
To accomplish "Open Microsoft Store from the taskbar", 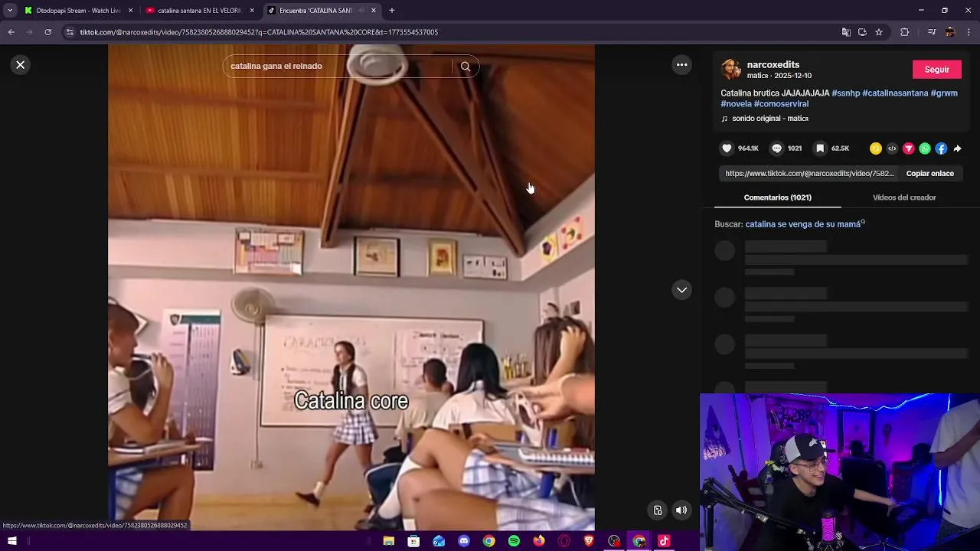I will click(413, 541).
